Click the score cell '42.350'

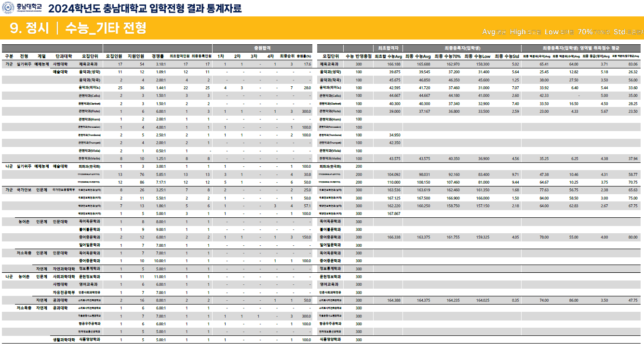395,143
